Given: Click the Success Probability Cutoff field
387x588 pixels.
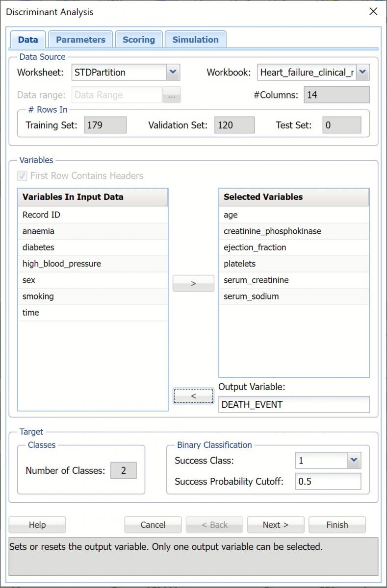Looking at the screenshot, I should [328, 481].
